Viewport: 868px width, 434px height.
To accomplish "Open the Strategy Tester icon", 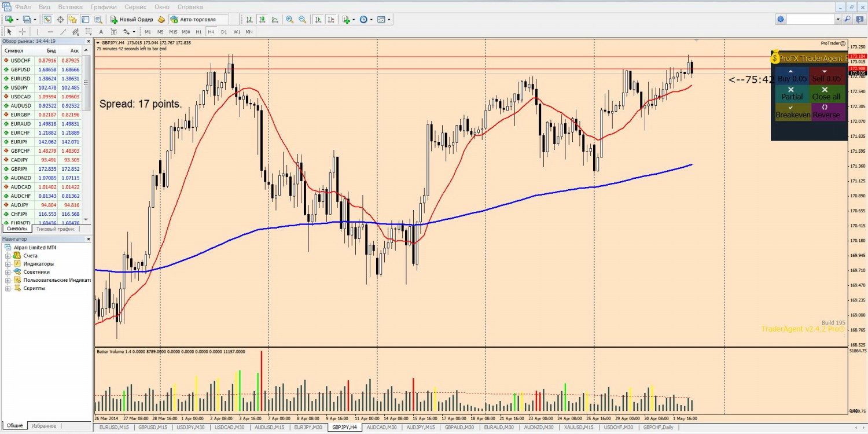I will tap(98, 19).
